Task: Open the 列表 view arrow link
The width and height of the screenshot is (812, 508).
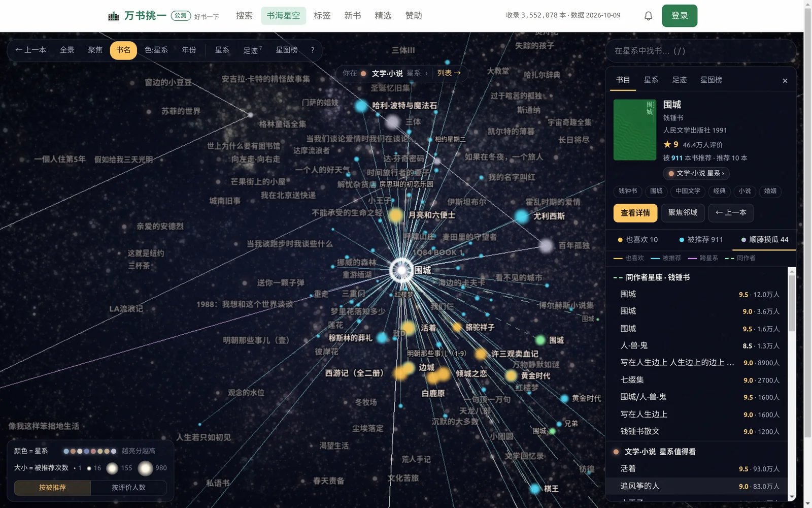Action: point(449,73)
